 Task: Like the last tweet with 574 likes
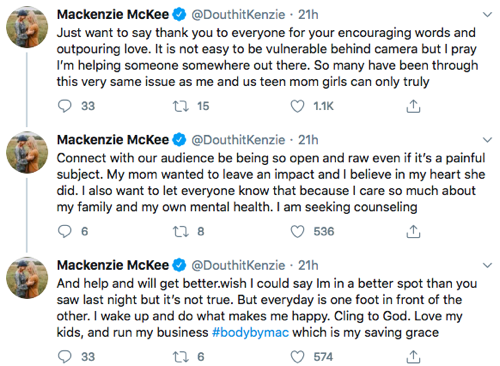click(297, 357)
